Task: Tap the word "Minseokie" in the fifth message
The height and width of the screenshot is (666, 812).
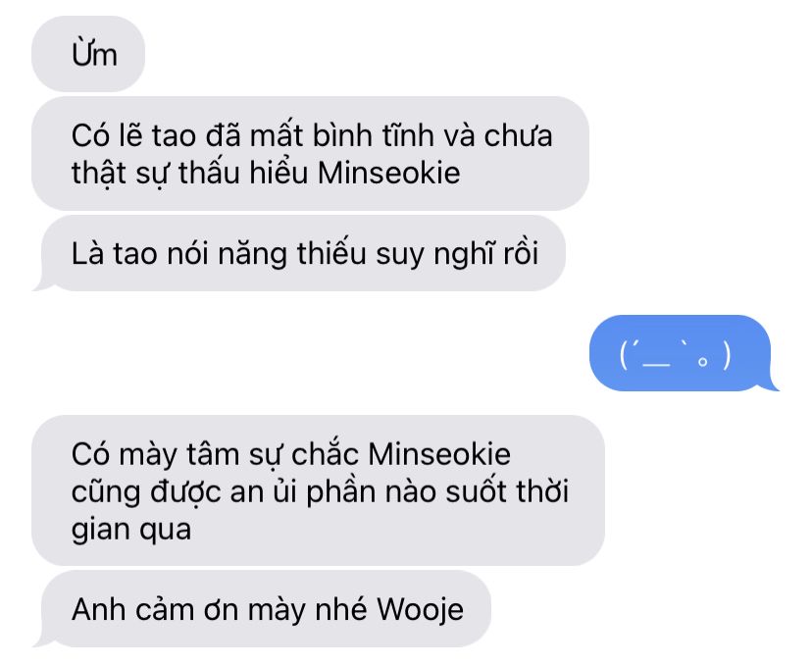Action: tap(439, 454)
